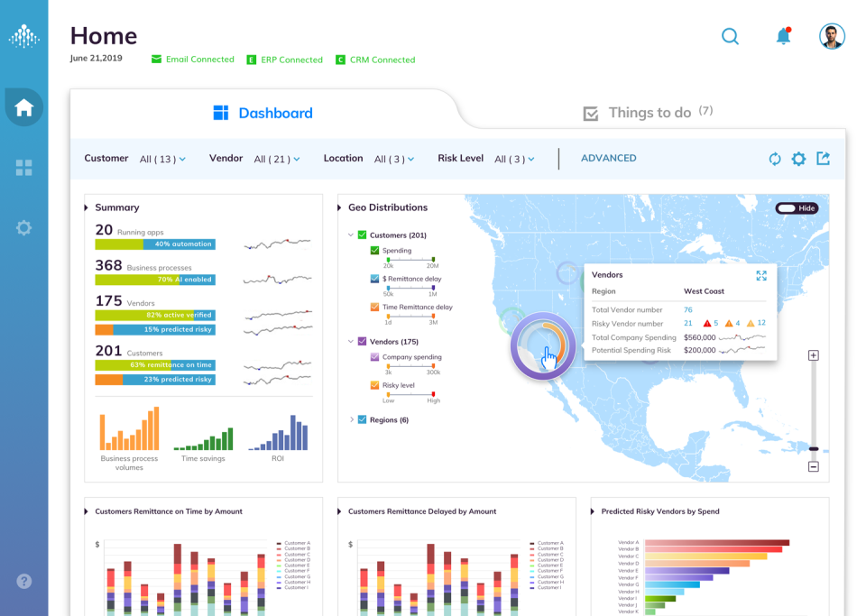The image size is (866, 616).
Task: Refresh the dashboard filters with the refresh icon
Action: tap(775, 158)
